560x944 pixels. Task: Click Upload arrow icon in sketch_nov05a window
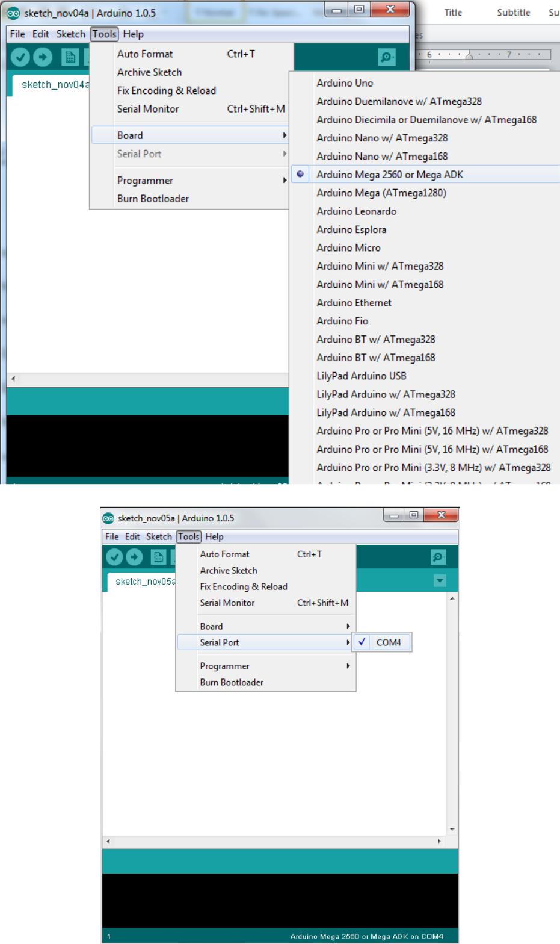pyautogui.click(x=134, y=557)
